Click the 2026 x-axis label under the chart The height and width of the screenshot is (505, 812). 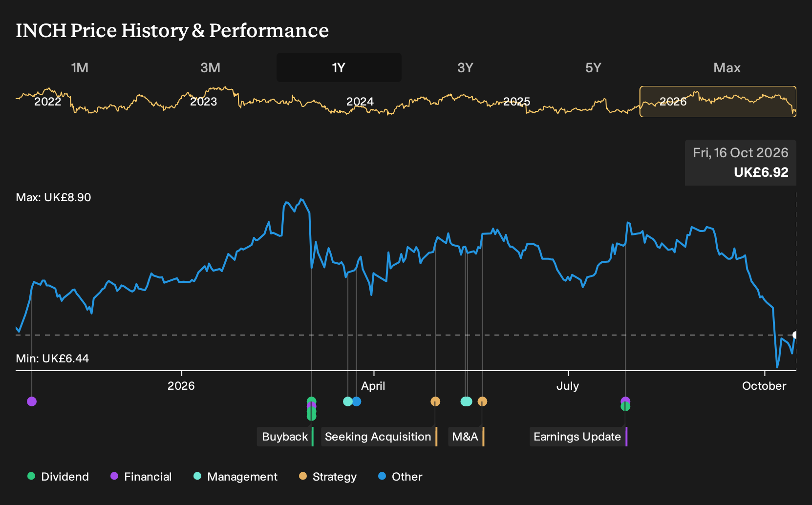tap(181, 386)
